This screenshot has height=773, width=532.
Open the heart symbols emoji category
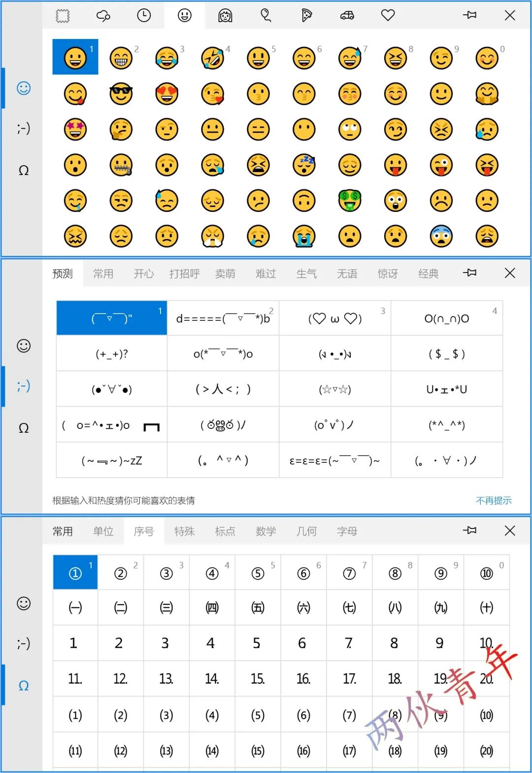pyautogui.click(x=388, y=16)
